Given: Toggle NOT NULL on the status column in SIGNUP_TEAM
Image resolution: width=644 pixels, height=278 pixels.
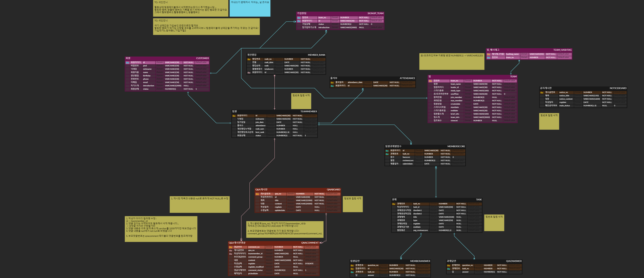Looking at the screenshot, I should [364, 24].
